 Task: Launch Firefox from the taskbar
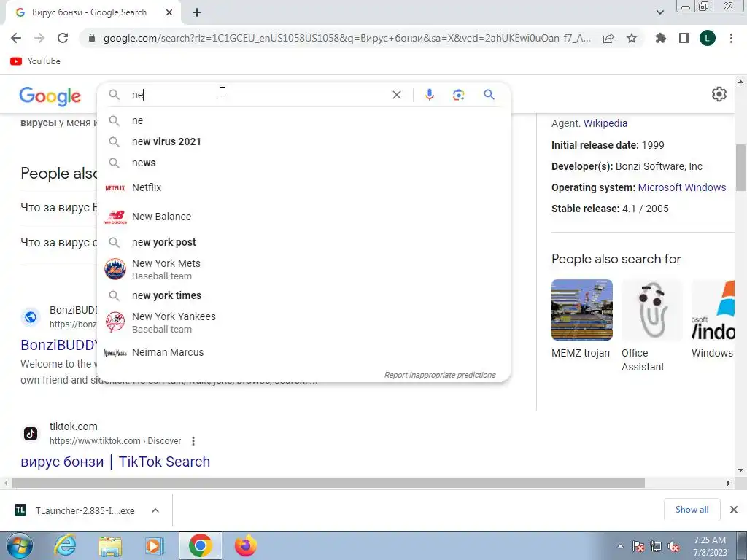click(x=245, y=545)
